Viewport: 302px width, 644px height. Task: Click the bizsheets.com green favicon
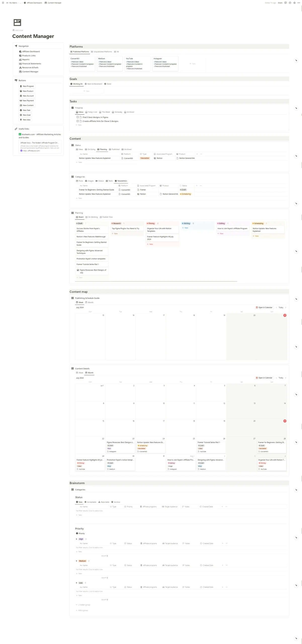pos(20,134)
